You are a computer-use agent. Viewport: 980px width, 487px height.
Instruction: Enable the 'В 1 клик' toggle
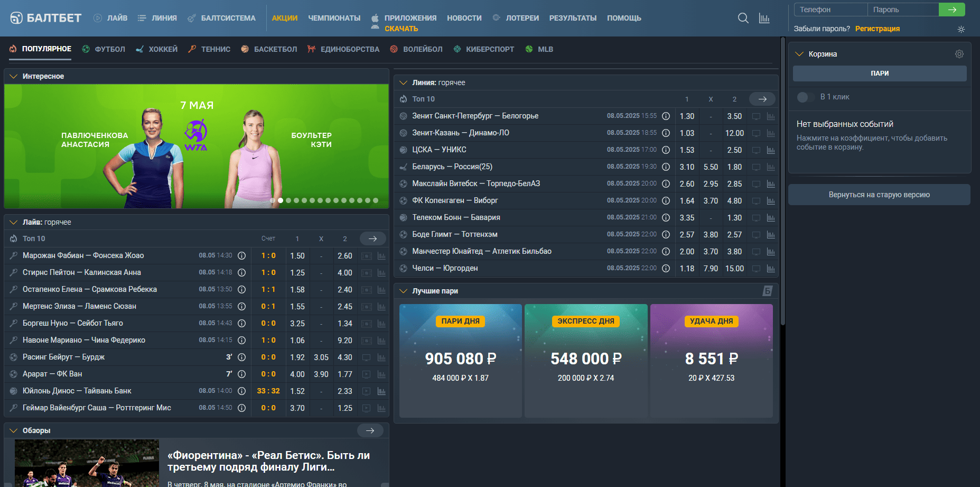pos(804,97)
